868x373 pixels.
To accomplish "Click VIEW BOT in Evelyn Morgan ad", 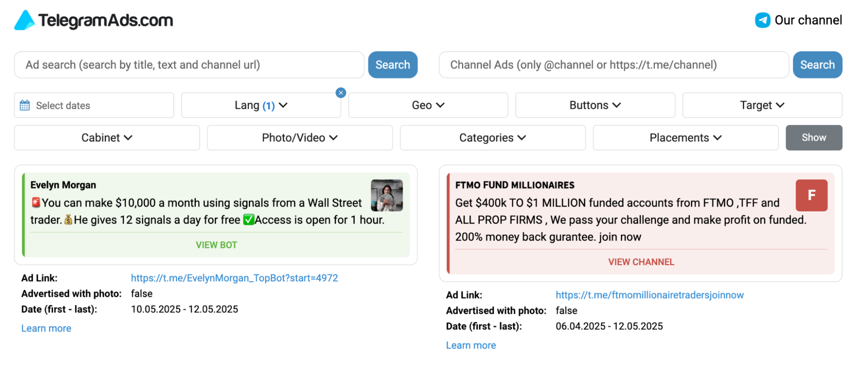I will [x=216, y=245].
